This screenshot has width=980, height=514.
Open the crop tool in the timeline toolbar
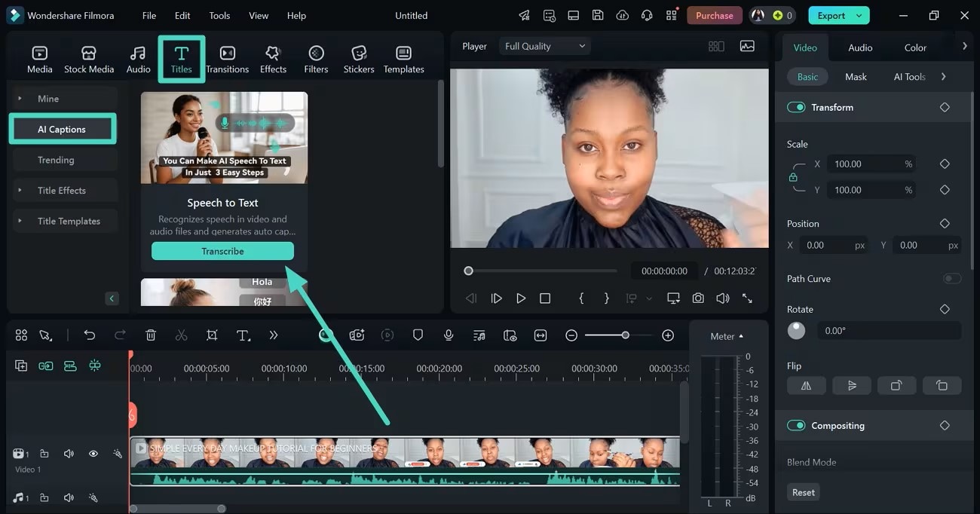pyautogui.click(x=212, y=335)
